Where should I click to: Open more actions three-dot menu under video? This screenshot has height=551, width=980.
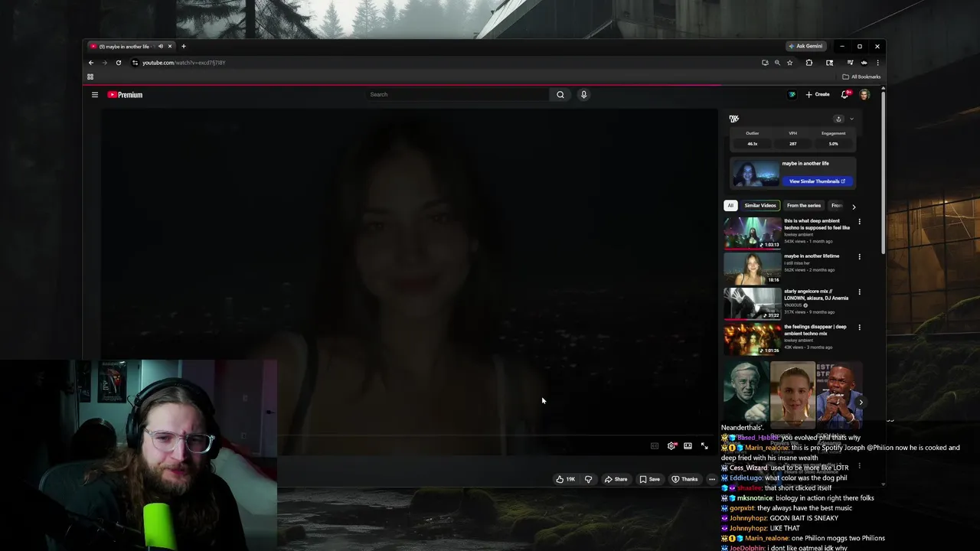click(712, 479)
